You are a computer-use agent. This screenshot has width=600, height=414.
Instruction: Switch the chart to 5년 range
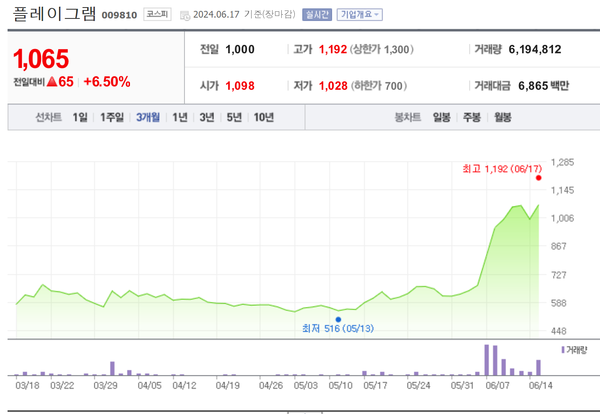point(234,117)
